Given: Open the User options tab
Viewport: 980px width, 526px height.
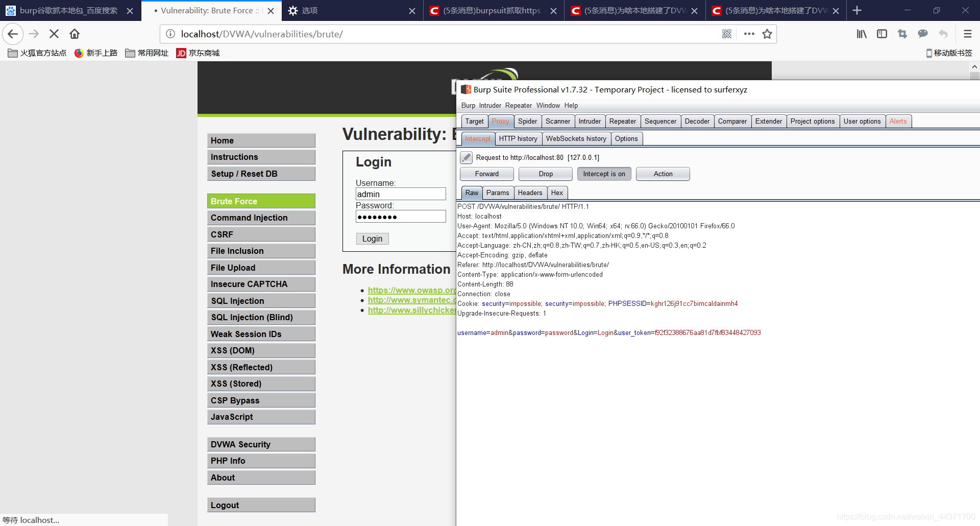Looking at the screenshot, I should coord(862,122).
